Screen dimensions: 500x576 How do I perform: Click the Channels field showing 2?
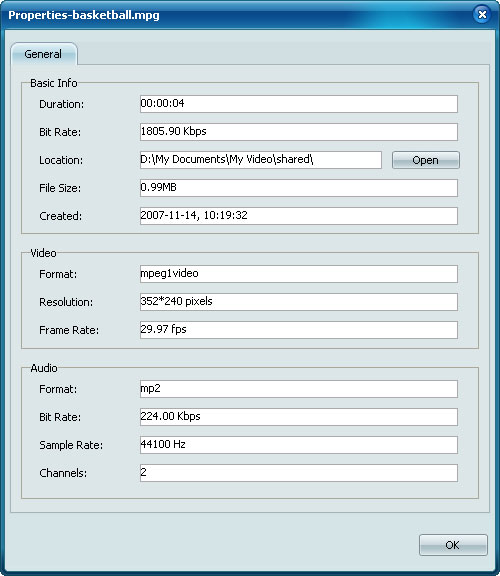pos(299,473)
